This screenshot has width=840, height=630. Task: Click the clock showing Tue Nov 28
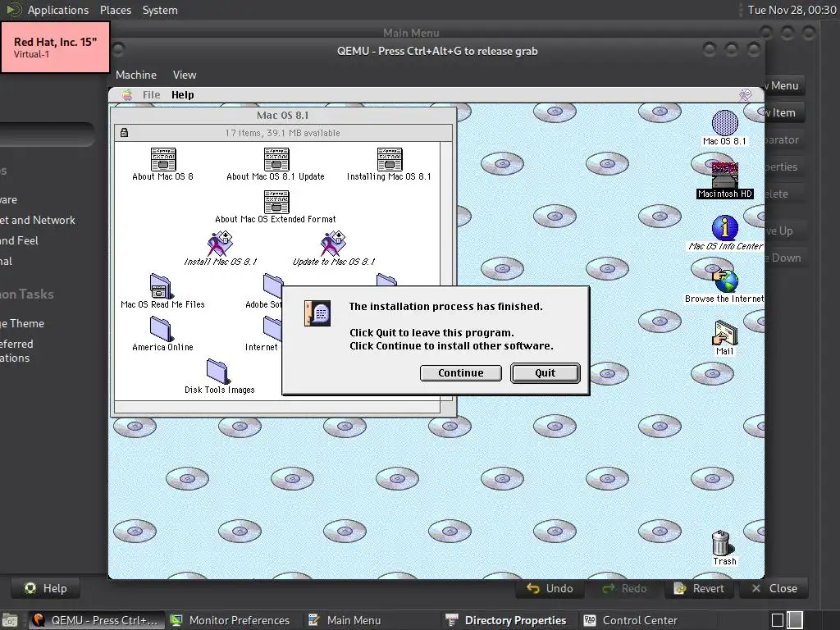(x=792, y=10)
